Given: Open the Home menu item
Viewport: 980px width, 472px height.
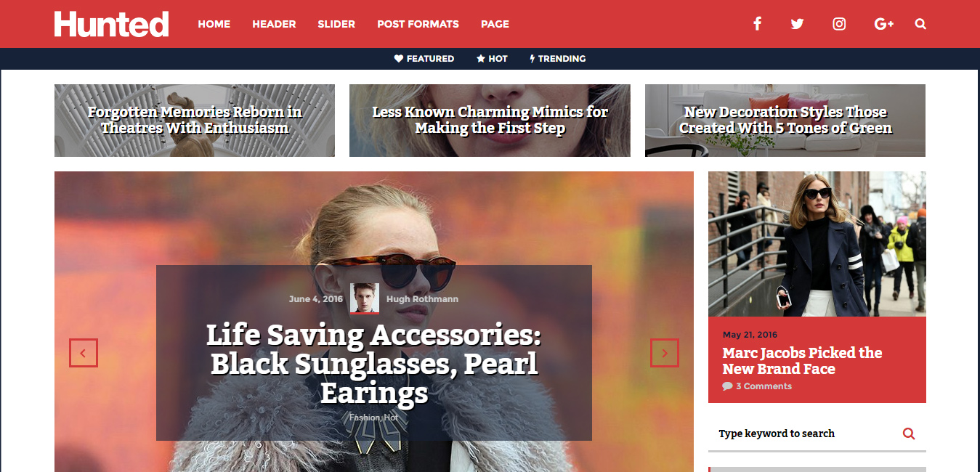Looking at the screenshot, I should 214,24.
